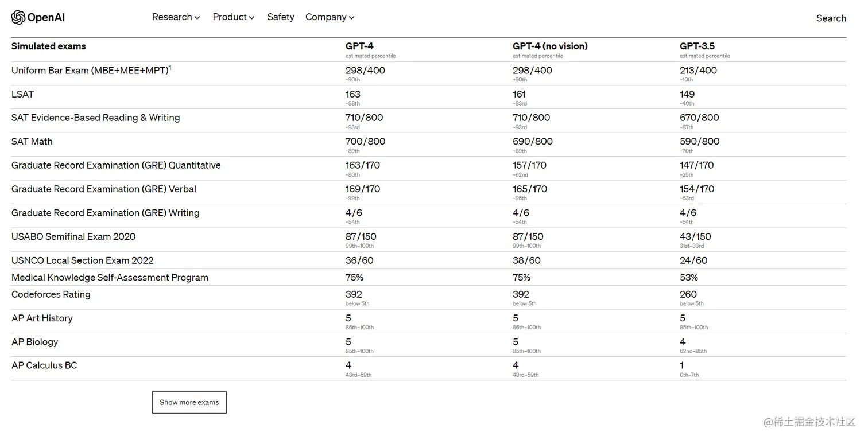
Task: Click the AP Calculus BC row label
Action: click(x=44, y=365)
